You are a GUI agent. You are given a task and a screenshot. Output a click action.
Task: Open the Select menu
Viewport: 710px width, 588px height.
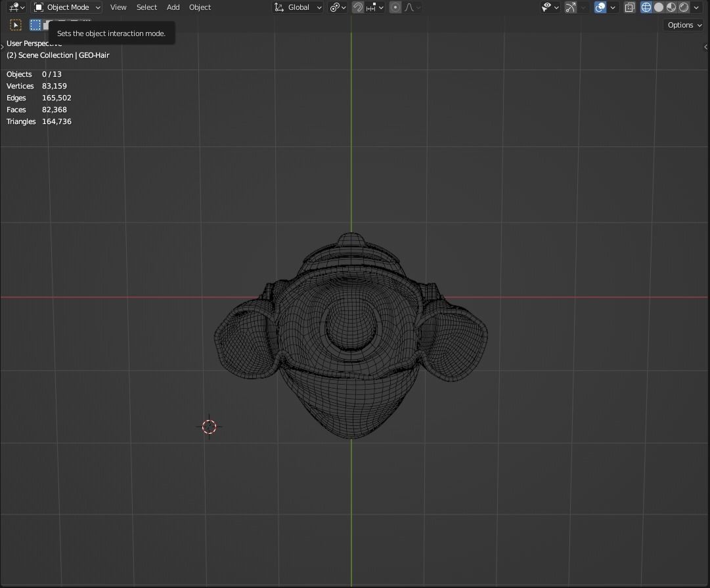point(146,7)
